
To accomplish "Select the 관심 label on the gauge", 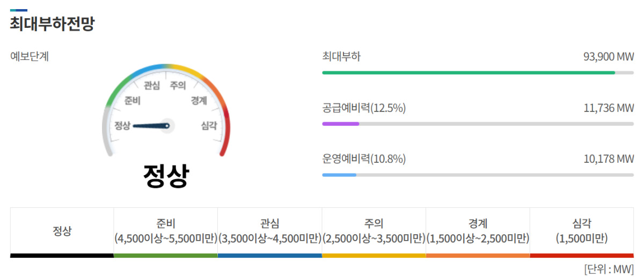I will [152, 85].
